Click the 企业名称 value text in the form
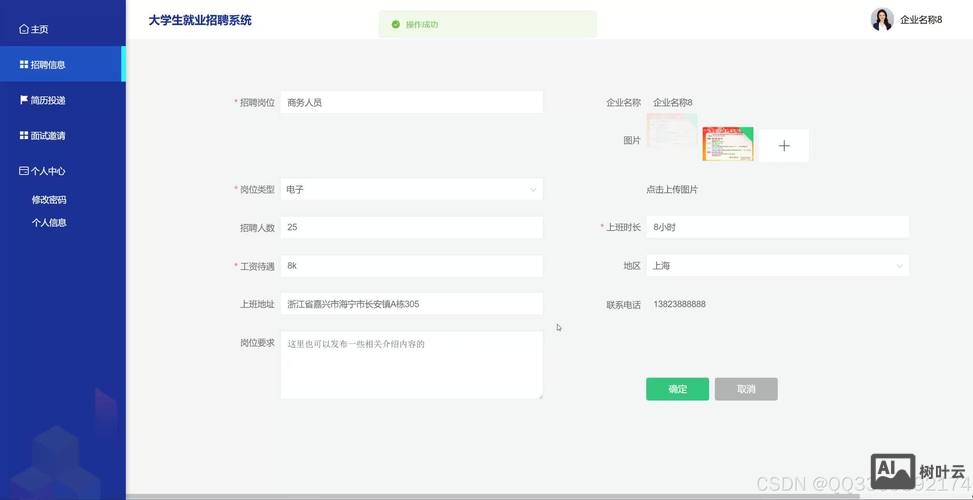The image size is (973, 500). tap(673, 102)
